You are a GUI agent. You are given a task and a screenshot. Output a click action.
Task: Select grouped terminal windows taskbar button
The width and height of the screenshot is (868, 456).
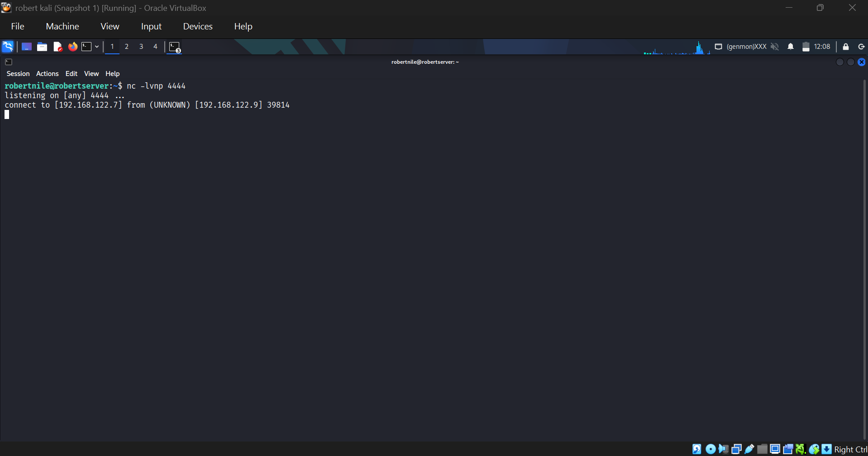(x=175, y=47)
